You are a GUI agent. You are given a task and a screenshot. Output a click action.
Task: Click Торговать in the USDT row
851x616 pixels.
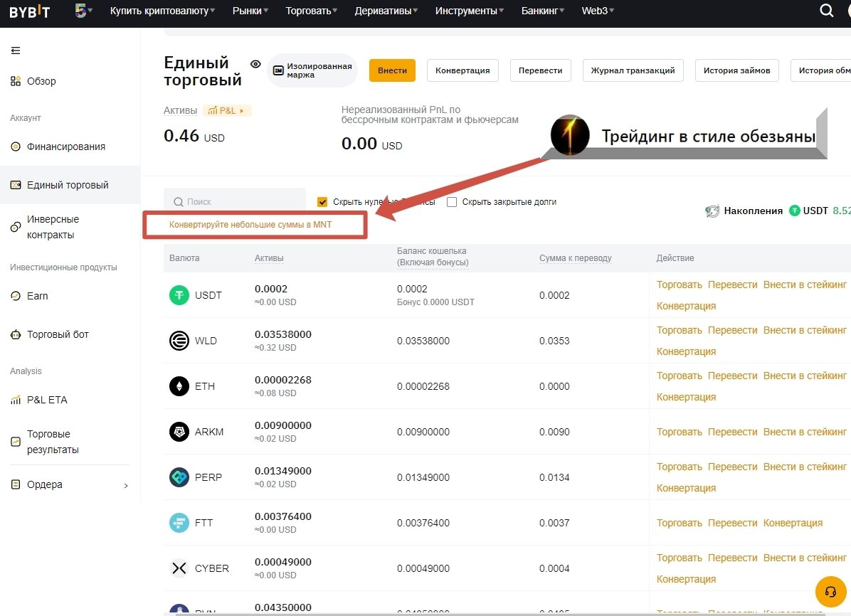679,285
